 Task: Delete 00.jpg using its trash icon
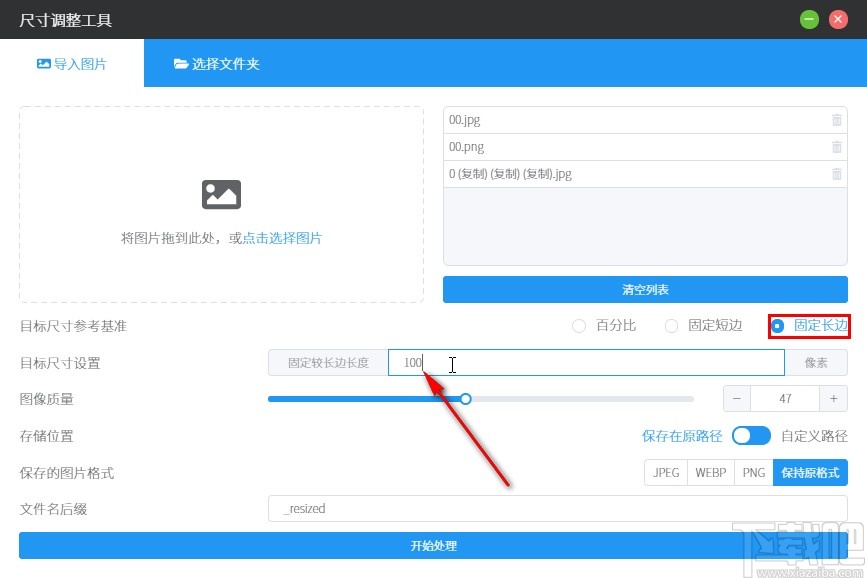(836, 119)
